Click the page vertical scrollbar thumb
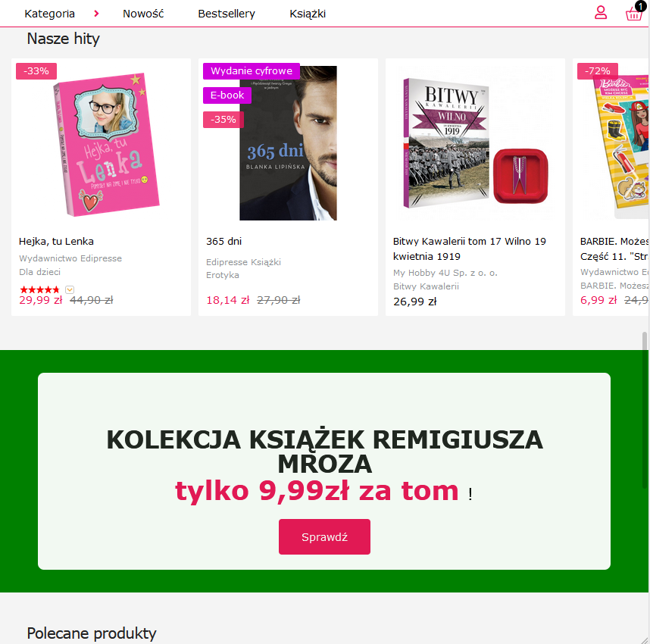650x644 pixels. tap(645, 341)
